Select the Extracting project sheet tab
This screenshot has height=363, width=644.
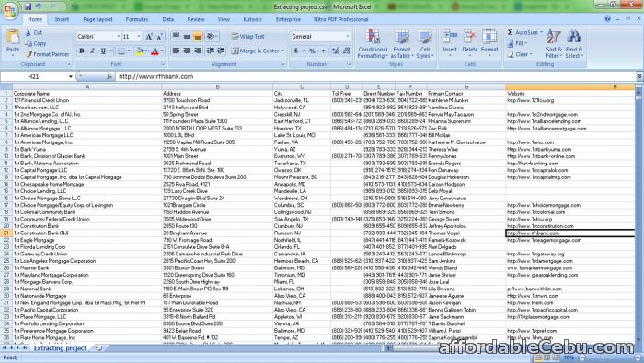[60, 347]
